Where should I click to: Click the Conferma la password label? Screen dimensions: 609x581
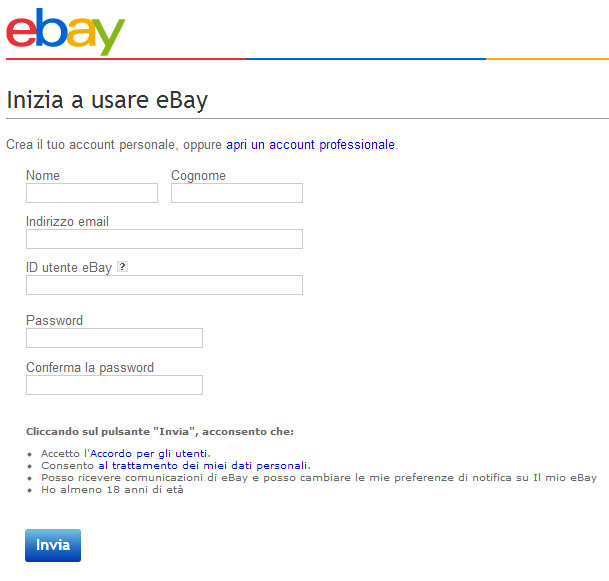90,367
